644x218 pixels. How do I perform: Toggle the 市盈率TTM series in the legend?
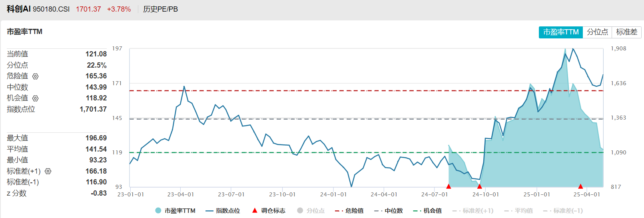175,211
